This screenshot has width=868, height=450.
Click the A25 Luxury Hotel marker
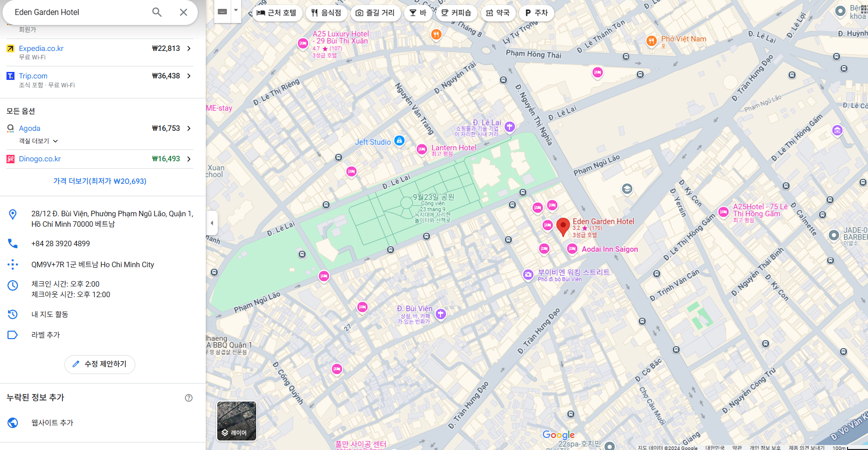coord(303,44)
